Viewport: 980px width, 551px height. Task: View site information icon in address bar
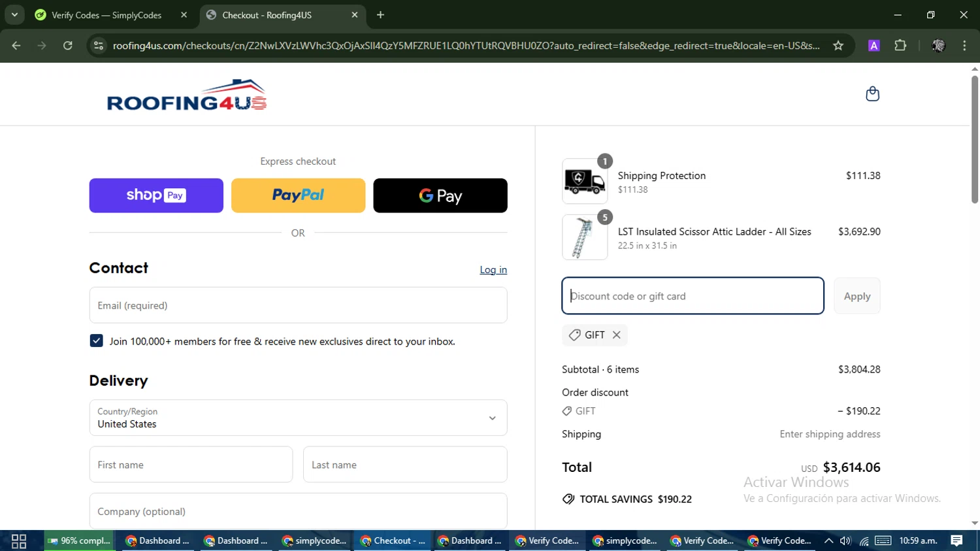[99, 46]
